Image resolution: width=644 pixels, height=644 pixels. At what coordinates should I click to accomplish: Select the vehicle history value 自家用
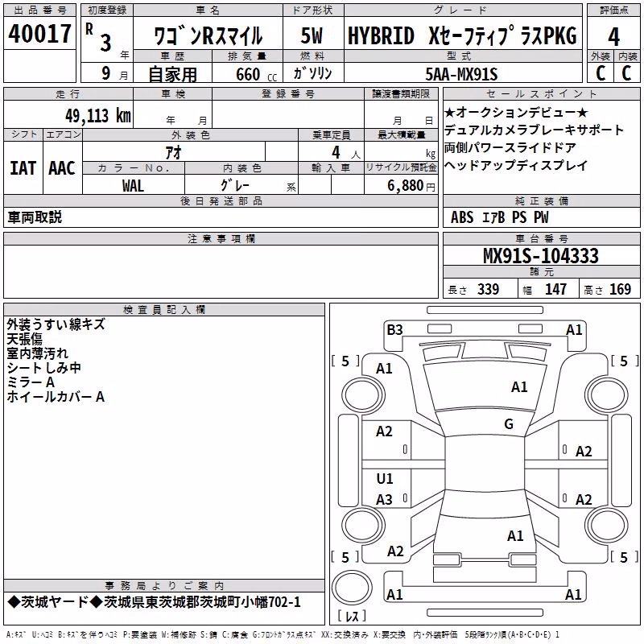pyautogui.click(x=172, y=74)
